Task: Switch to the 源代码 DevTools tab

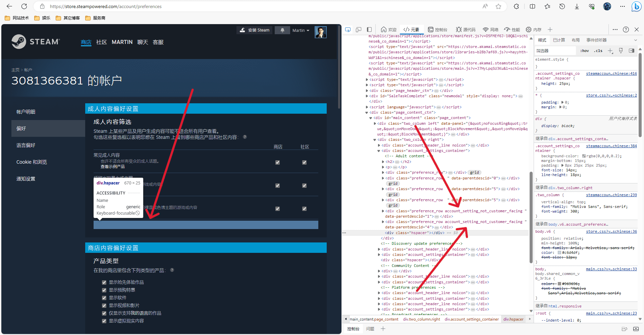Action: pos(466,30)
